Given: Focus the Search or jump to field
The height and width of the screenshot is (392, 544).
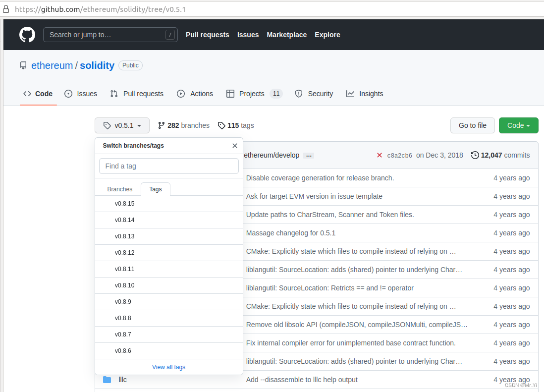Looking at the screenshot, I should point(110,35).
